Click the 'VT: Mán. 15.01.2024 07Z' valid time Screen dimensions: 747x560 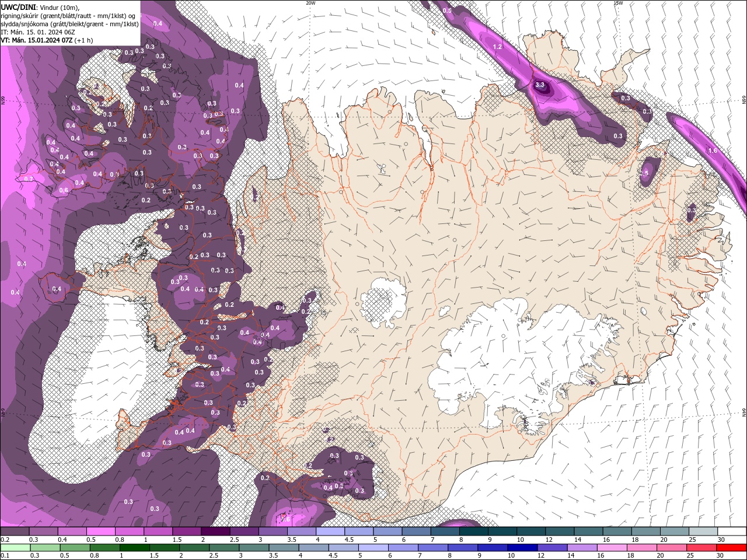point(37,40)
